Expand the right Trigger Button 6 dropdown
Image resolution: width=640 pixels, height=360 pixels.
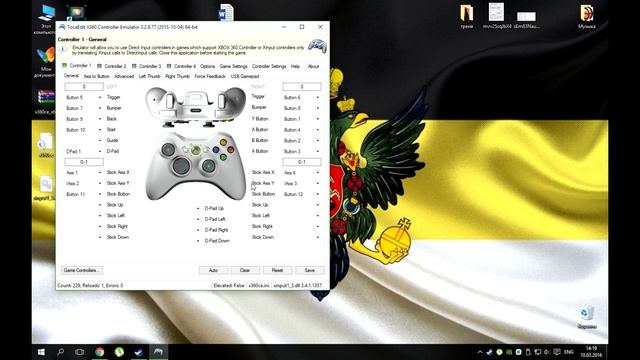[318, 98]
